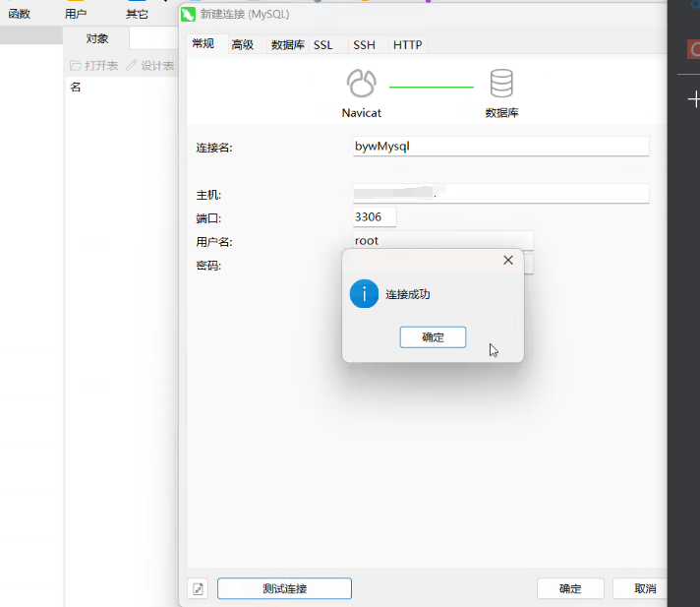Open the 数据库 tab

click(287, 44)
